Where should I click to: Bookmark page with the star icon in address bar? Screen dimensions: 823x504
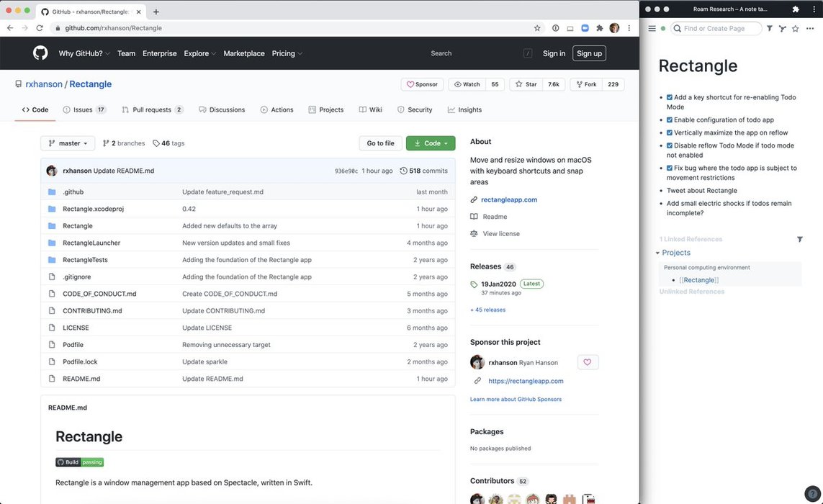point(537,28)
